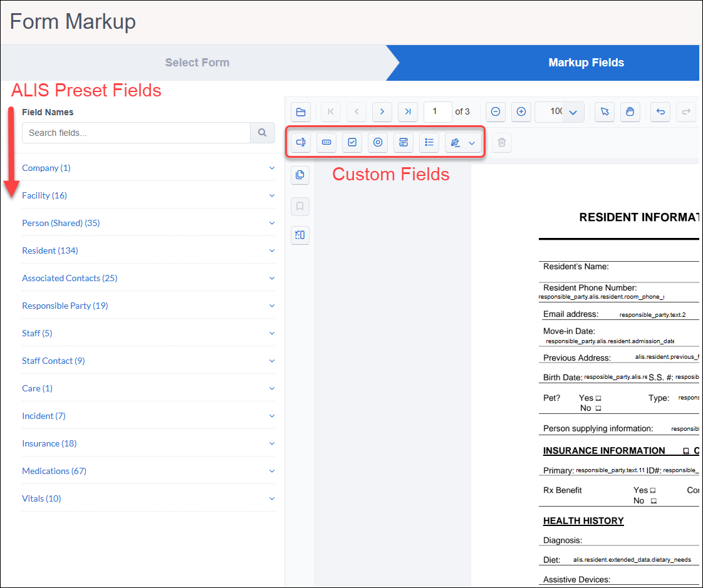The width and height of the screenshot is (703, 588).
Task: Select the room_phone field on form
Action: (x=601, y=297)
